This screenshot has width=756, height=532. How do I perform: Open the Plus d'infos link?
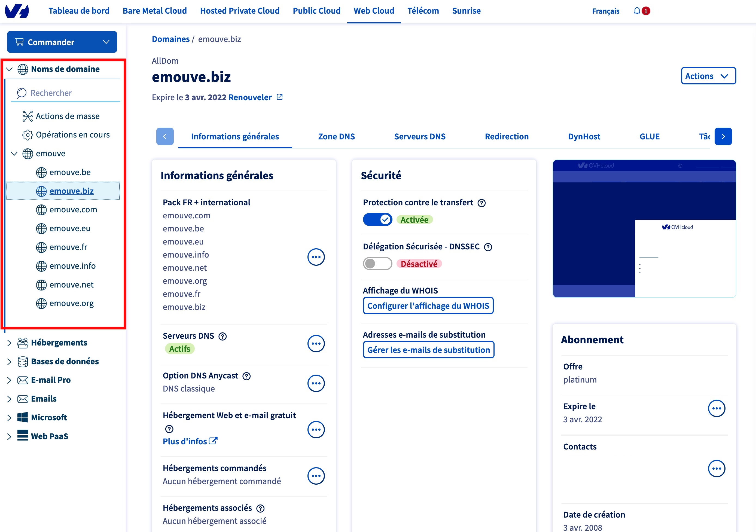click(190, 441)
